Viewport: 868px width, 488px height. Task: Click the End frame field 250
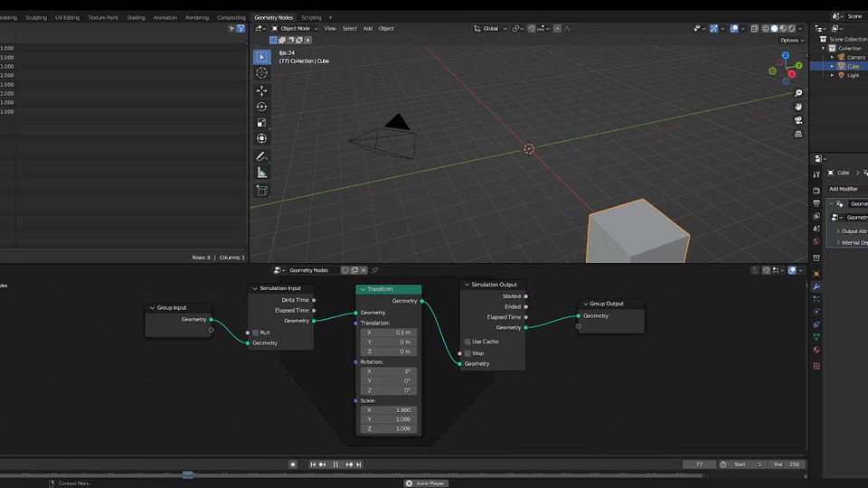click(x=786, y=465)
